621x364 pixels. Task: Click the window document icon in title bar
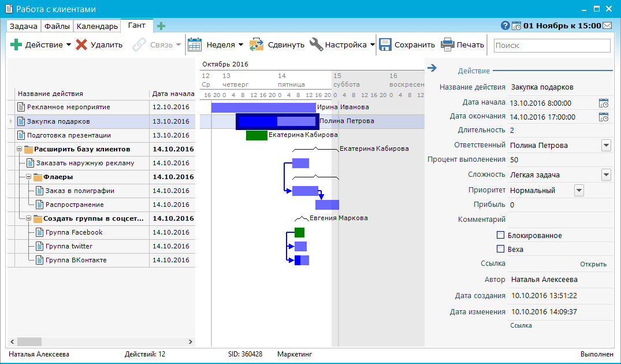click(8, 9)
